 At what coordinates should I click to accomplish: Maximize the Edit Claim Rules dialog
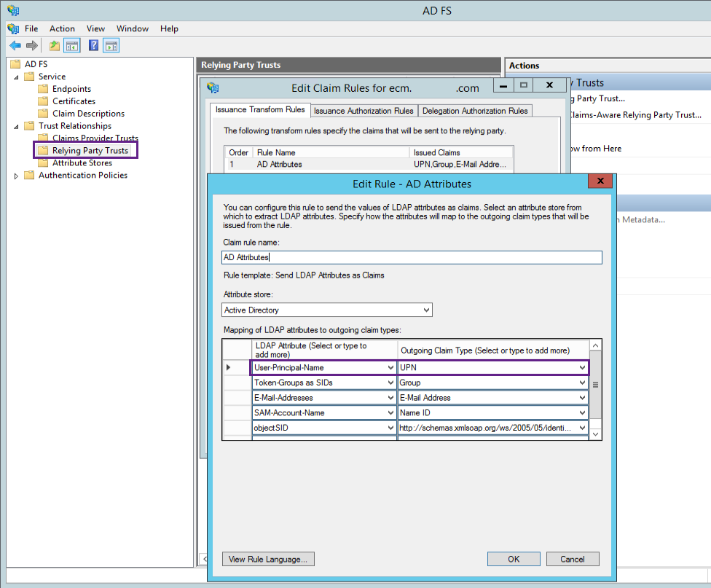[523, 85]
